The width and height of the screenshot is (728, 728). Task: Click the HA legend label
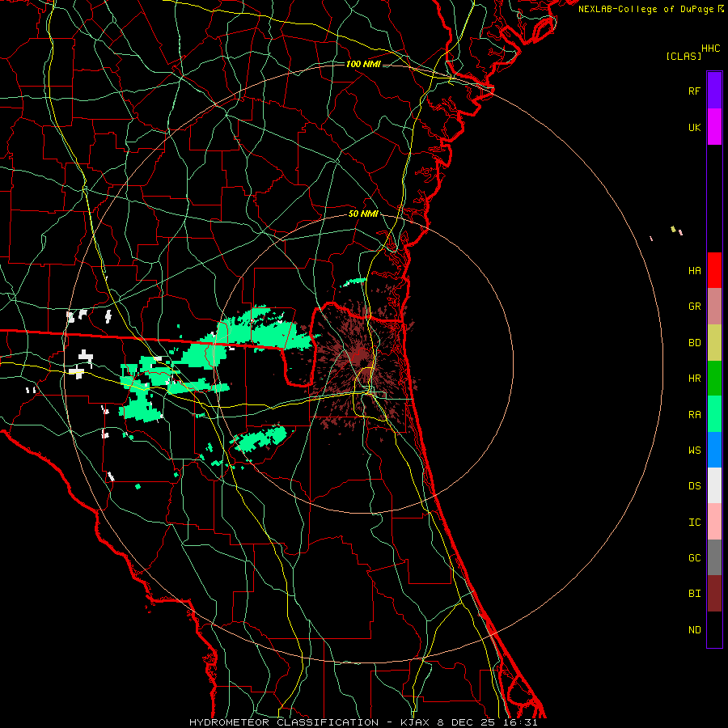pos(694,270)
